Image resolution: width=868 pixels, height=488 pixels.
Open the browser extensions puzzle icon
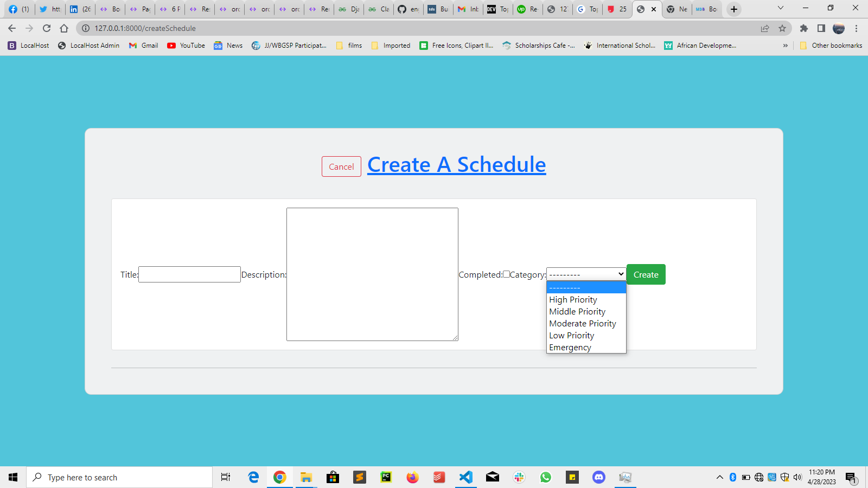coord(804,28)
